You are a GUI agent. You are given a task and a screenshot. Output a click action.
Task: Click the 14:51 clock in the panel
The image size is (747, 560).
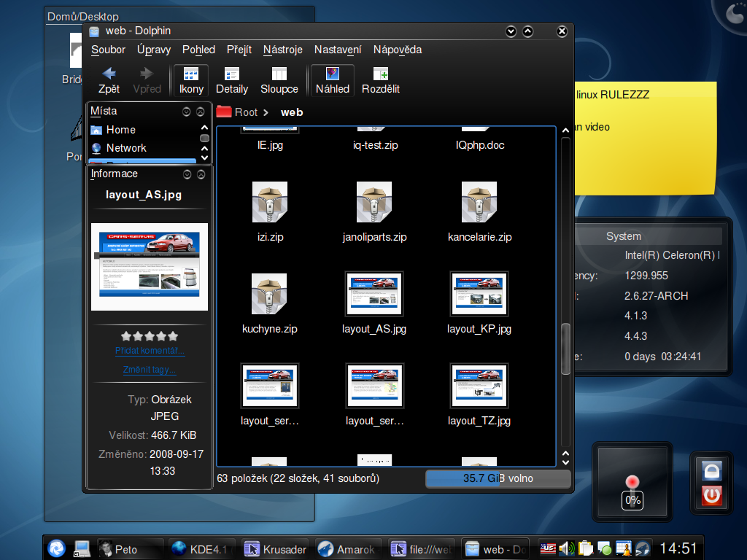click(x=678, y=548)
